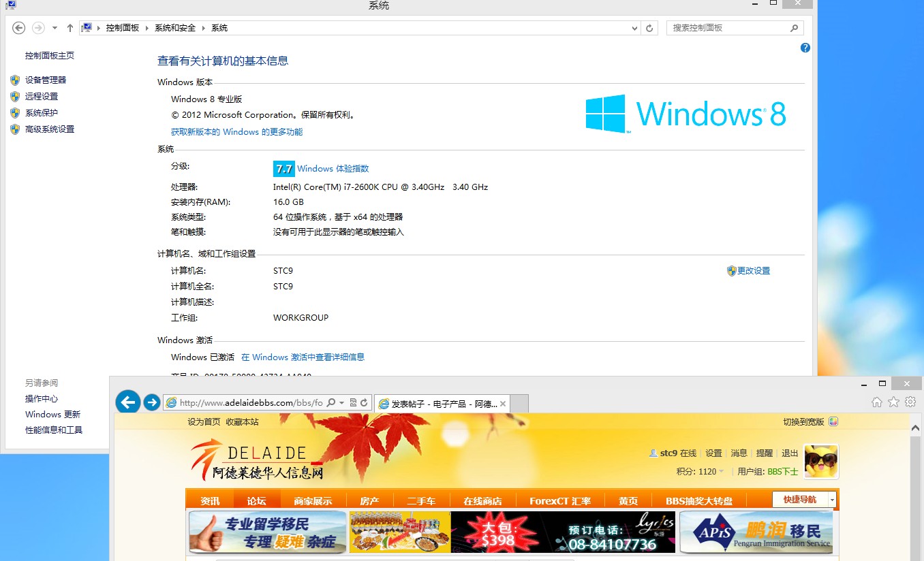
Task: Open recent locations dropdown in System window
Action: 55,28
